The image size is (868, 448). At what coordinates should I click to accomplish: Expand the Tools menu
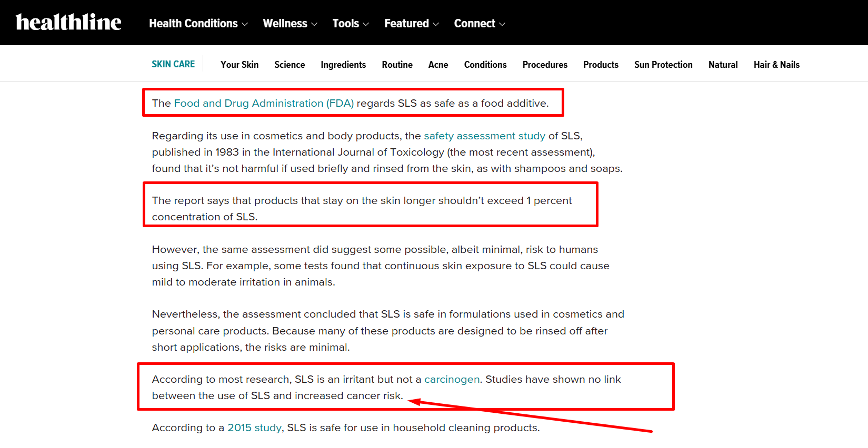[x=351, y=24]
